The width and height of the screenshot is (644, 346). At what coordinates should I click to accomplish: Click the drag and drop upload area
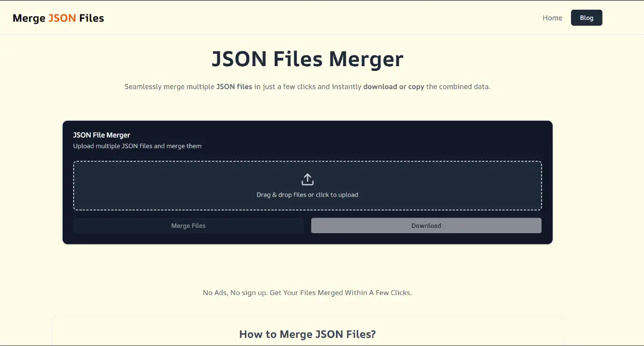[x=307, y=185]
